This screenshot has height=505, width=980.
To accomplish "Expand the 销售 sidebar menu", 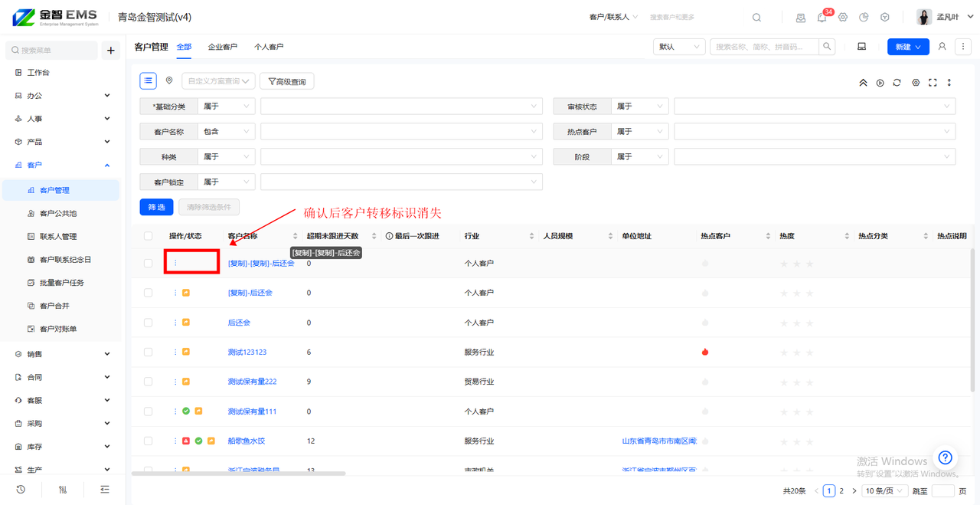I will click(x=61, y=354).
